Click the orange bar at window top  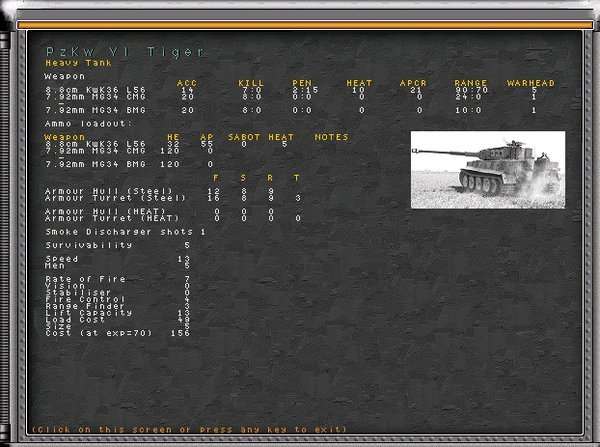coord(300,24)
